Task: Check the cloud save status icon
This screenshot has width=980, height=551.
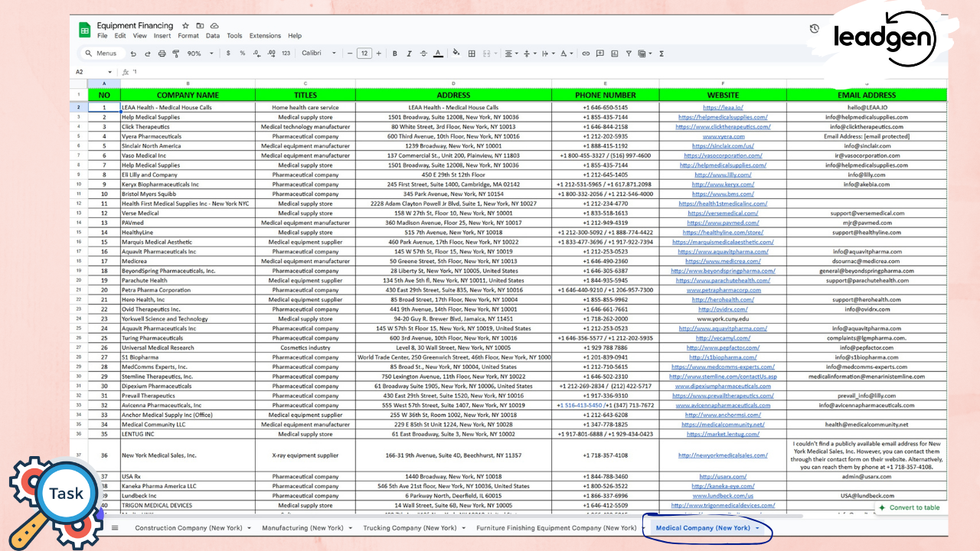Action: (214, 26)
